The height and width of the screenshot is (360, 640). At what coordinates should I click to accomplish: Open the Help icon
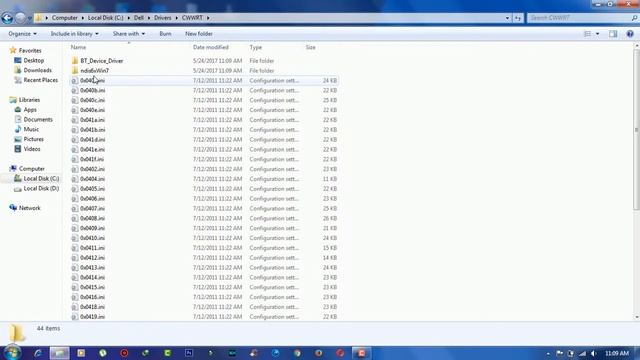click(x=630, y=34)
